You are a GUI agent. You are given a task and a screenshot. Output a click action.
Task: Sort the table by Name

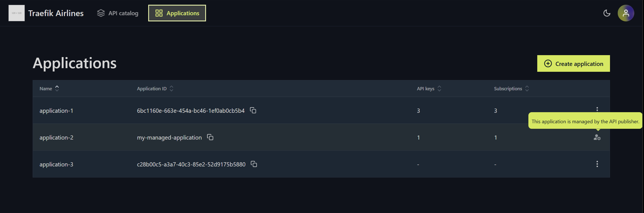(49, 88)
